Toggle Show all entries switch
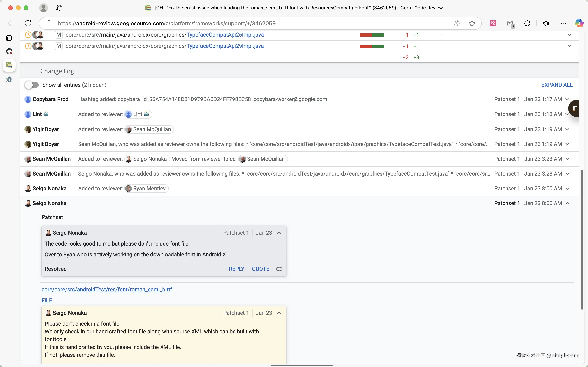 [32, 85]
